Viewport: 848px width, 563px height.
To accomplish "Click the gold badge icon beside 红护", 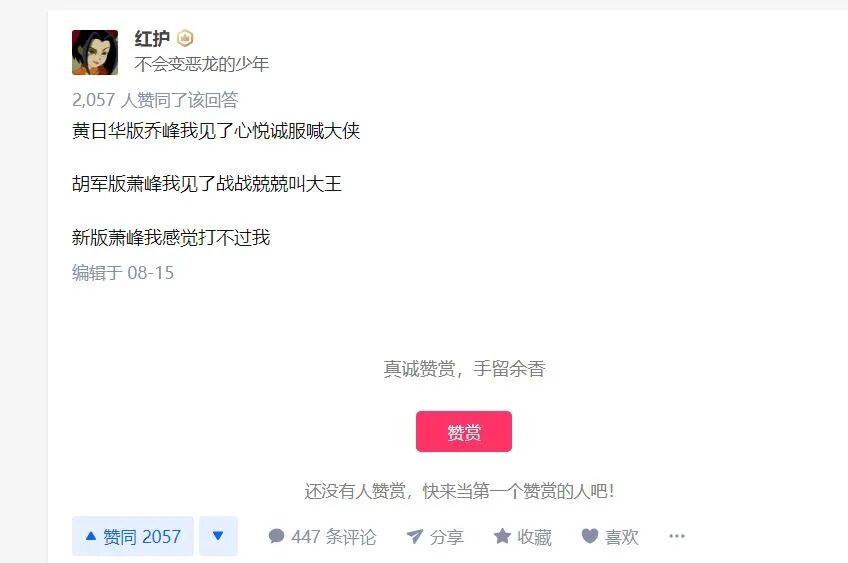I will pos(185,38).
